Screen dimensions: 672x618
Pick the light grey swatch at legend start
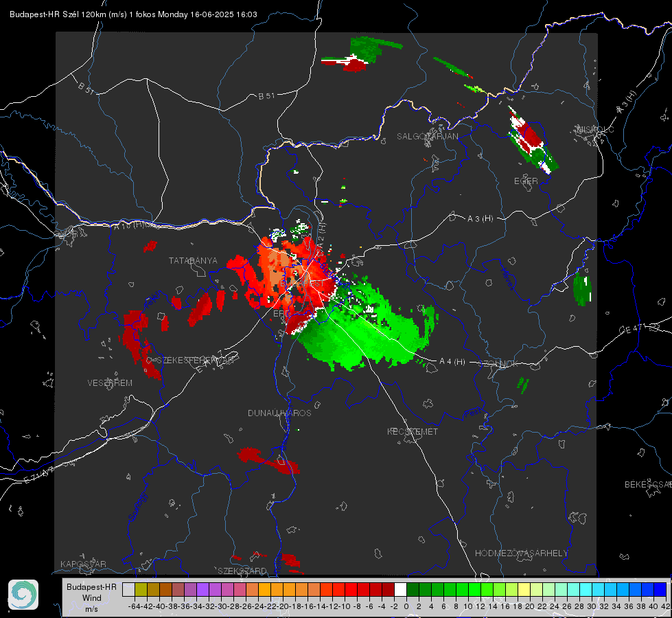(128, 589)
